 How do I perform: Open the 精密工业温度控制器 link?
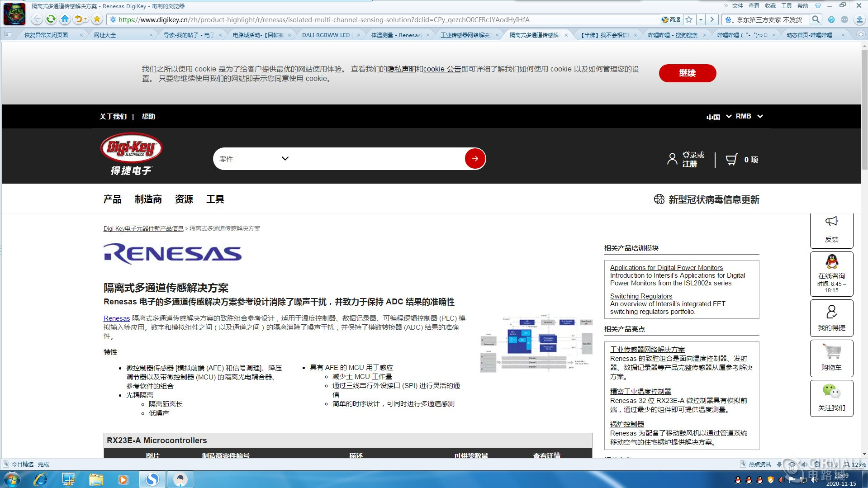point(640,391)
